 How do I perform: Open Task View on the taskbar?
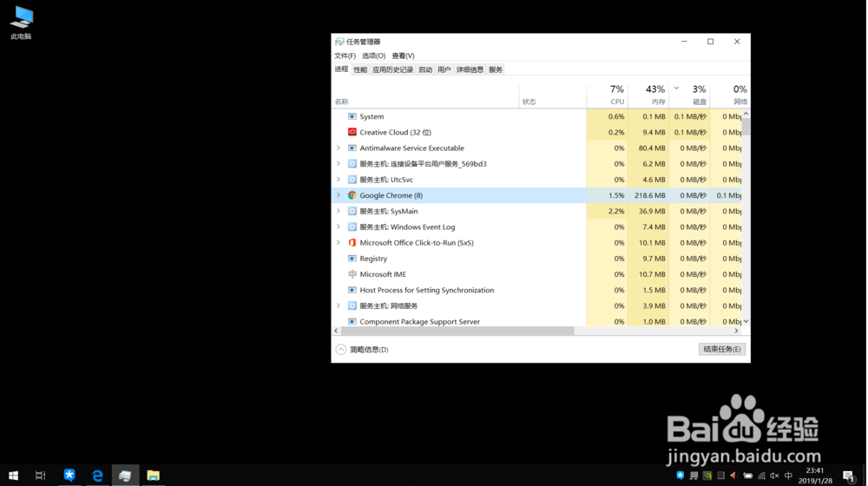click(x=41, y=476)
